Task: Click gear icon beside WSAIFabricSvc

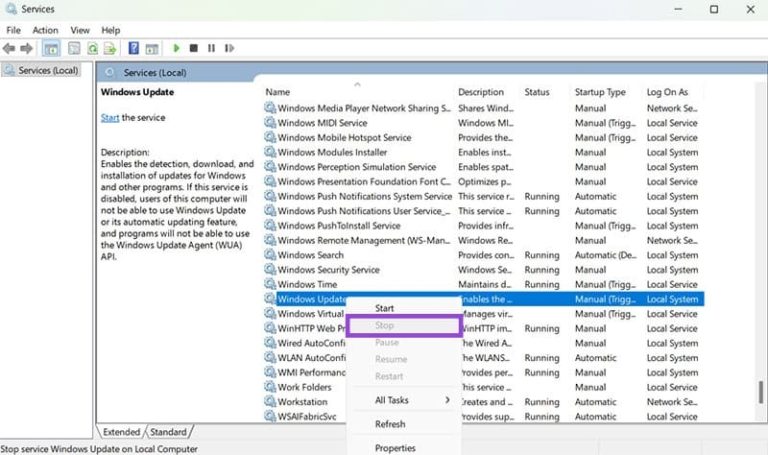Action: tap(270, 416)
